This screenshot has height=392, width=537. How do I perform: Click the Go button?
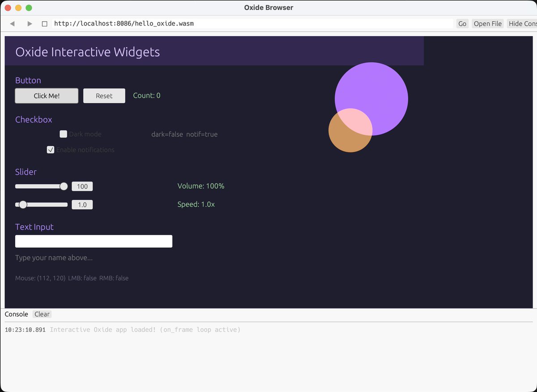click(462, 24)
